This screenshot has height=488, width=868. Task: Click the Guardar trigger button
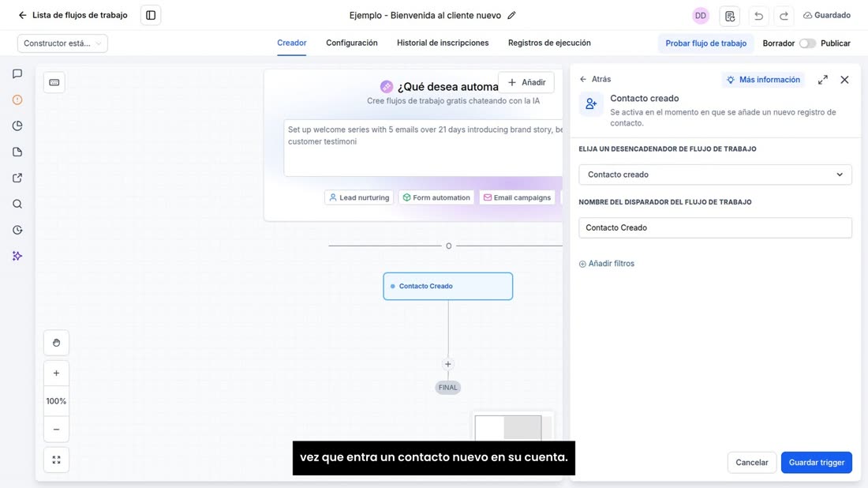click(x=817, y=463)
